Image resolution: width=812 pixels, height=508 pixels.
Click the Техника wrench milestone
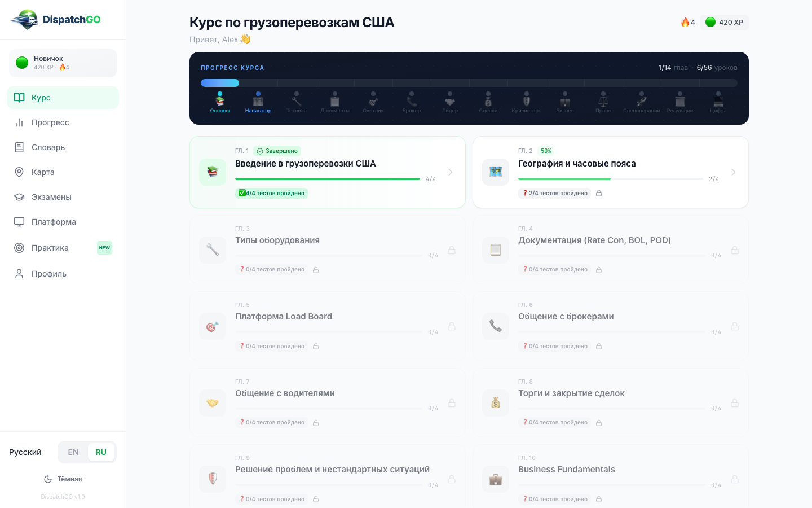pyautogui.click(x=297, y=103)
